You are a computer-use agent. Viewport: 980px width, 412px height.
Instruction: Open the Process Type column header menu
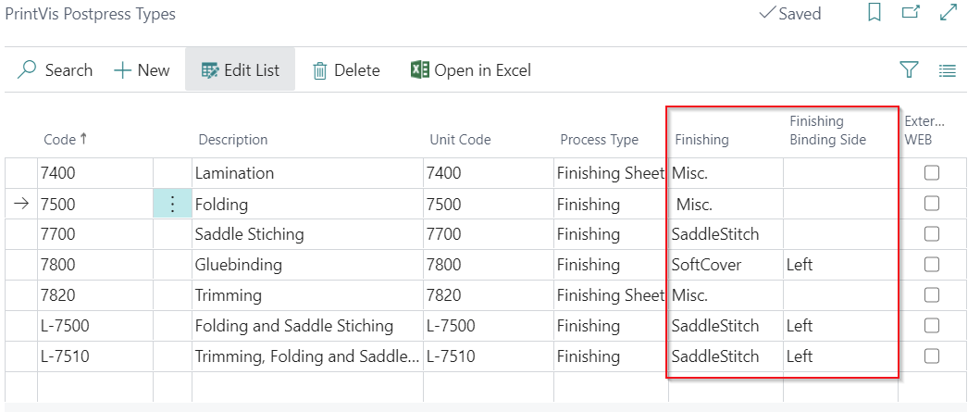(599, 140)
